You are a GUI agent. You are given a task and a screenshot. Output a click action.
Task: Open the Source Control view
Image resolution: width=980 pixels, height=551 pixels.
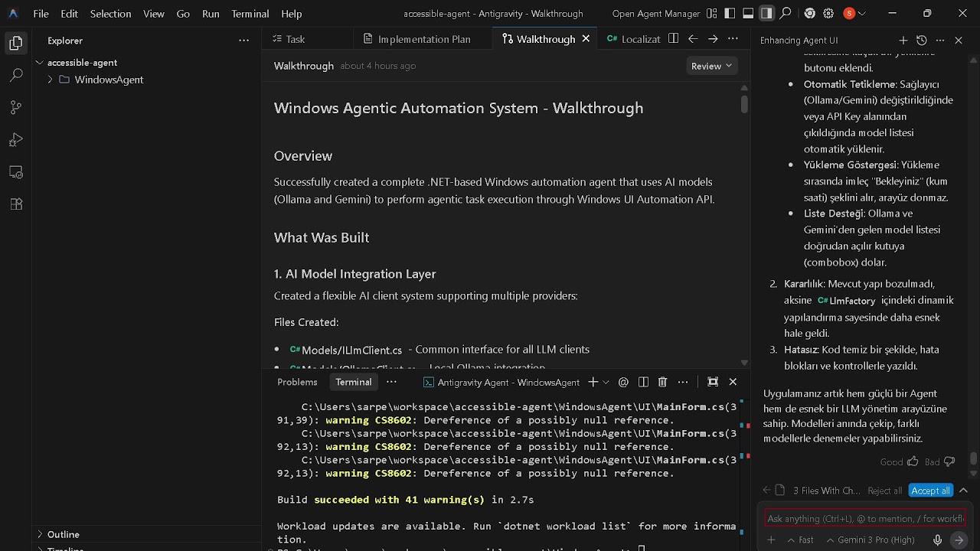coord(16,108)
